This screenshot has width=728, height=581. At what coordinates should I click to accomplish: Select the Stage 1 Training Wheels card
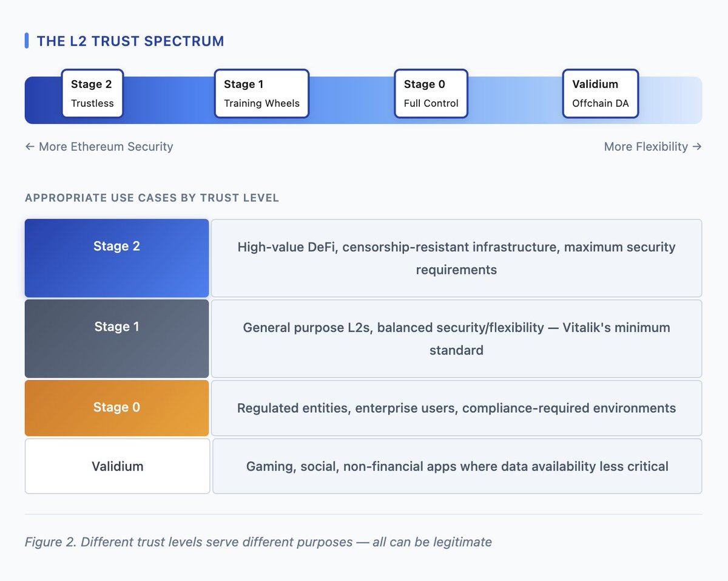[261, 93]
